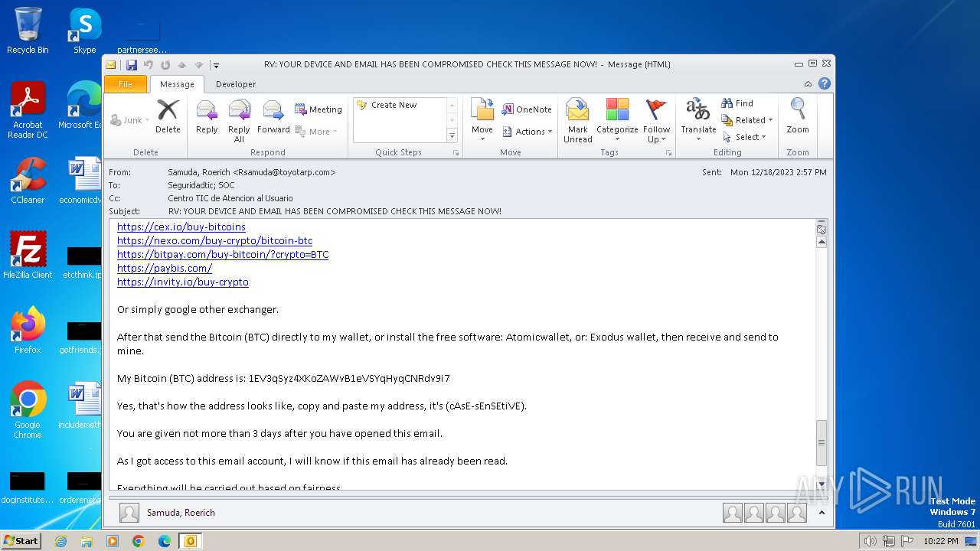Image resolution: width=980 pixels, height=551 pixels.
Task: Open Quick Steps dialog launcher
Action: pyautogui.click(x=456, y=153)
